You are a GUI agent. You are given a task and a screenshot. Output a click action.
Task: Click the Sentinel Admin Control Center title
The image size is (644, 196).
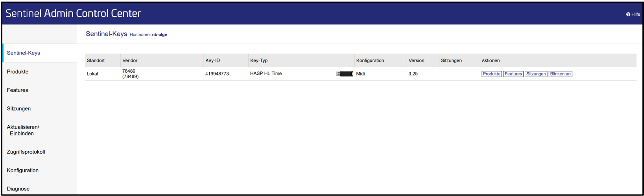click(73, 13)
